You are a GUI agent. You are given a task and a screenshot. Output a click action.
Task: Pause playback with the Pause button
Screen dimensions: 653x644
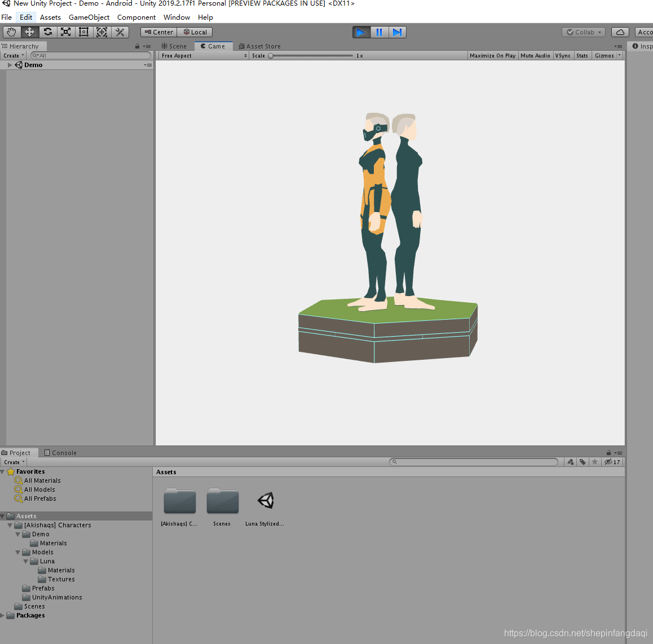coord(379,32)
